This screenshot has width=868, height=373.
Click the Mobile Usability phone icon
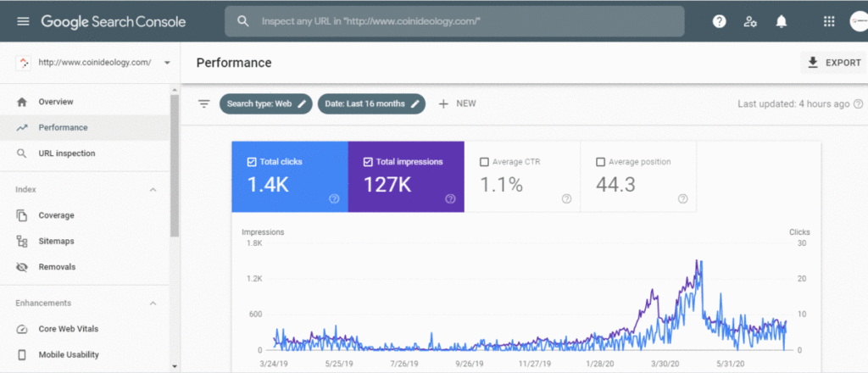pos(22,354)
